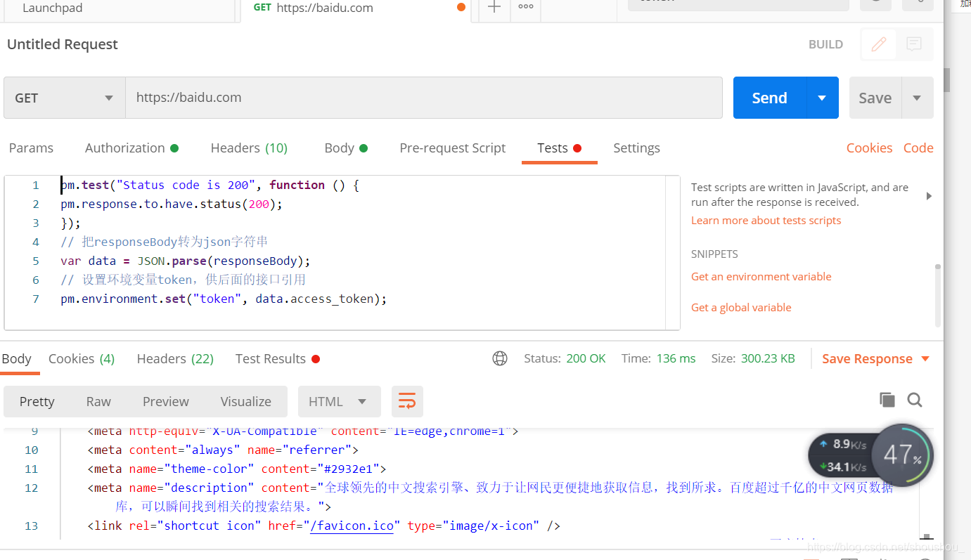Switch response view to Visualize
The height and width of the screenshot is (560, 971).
click(x=246, y=401)
